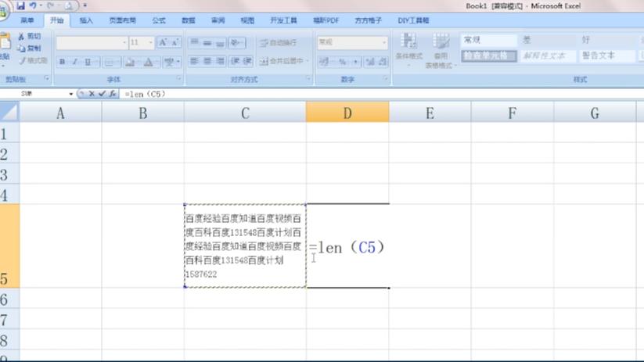644x362 pixels.
Task: Click the Format Painter (格式刷) brush
Action: coord(22,61)
